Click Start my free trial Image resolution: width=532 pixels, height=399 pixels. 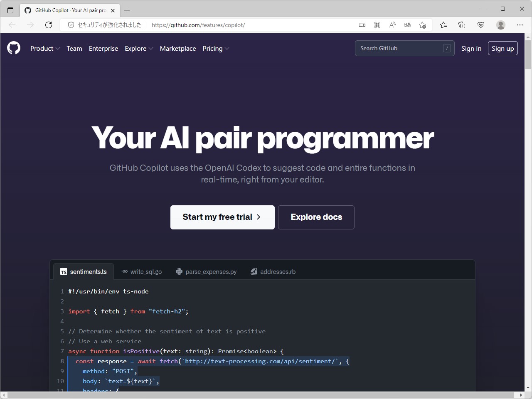222,217
